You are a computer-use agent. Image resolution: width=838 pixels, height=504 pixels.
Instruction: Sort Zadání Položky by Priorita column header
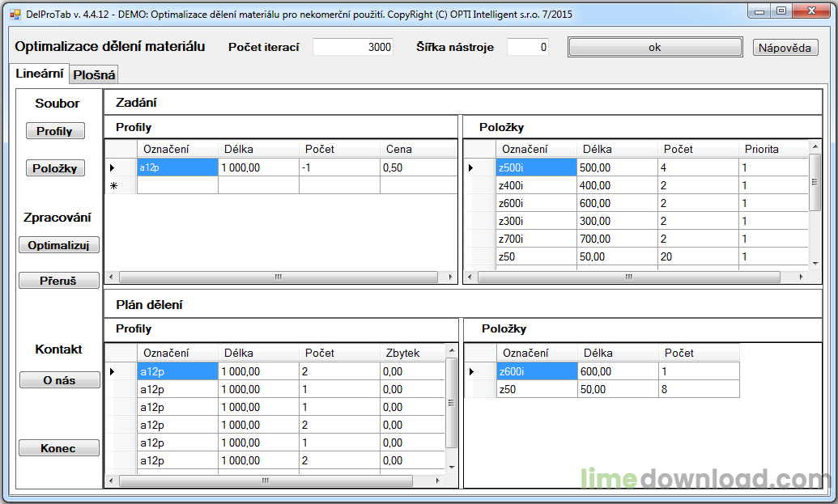772,149
